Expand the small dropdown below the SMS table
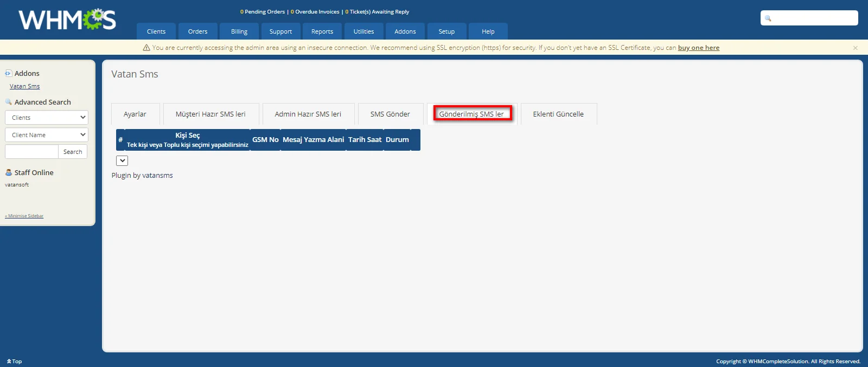Viewport: 868px width, 367px height. (x=122, y=160)
